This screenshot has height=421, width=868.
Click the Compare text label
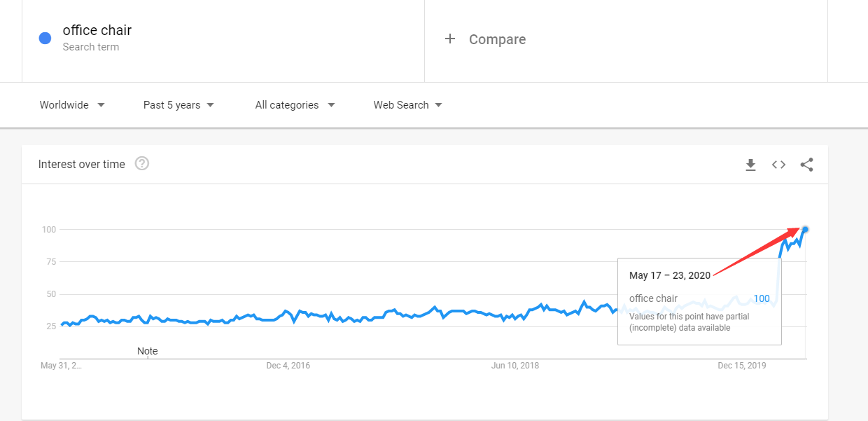pos(497,40)
